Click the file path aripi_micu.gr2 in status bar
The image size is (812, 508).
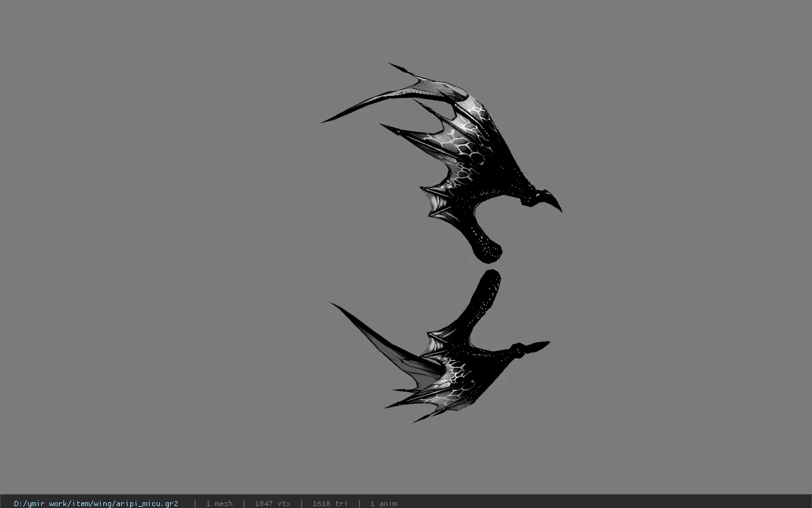pos(96,504)
